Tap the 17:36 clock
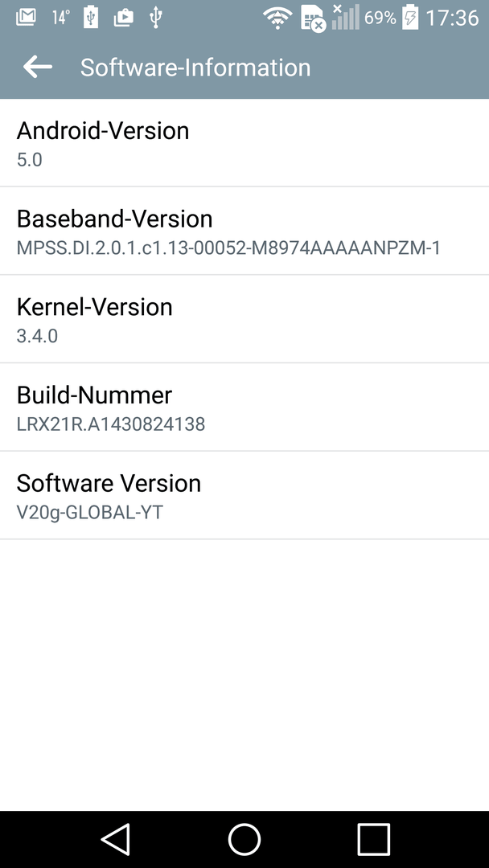This screenshot has width=489, height=868. pyautogui.click(x=452, y=18)
